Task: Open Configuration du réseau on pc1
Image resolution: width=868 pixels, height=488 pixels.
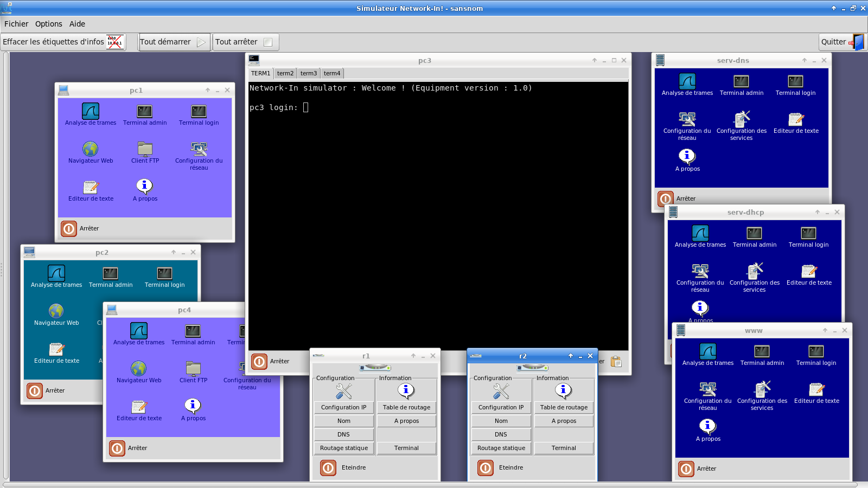Action: pos(199,149)
